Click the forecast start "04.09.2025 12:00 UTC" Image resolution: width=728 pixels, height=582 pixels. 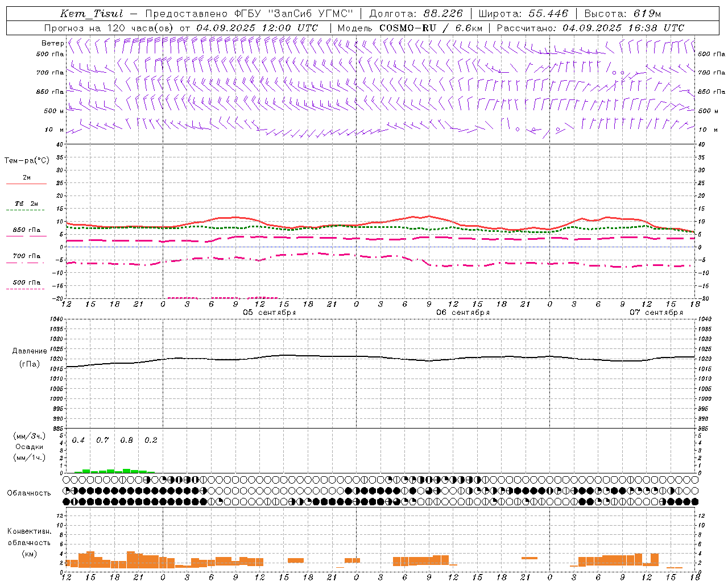tap(257, 28)
